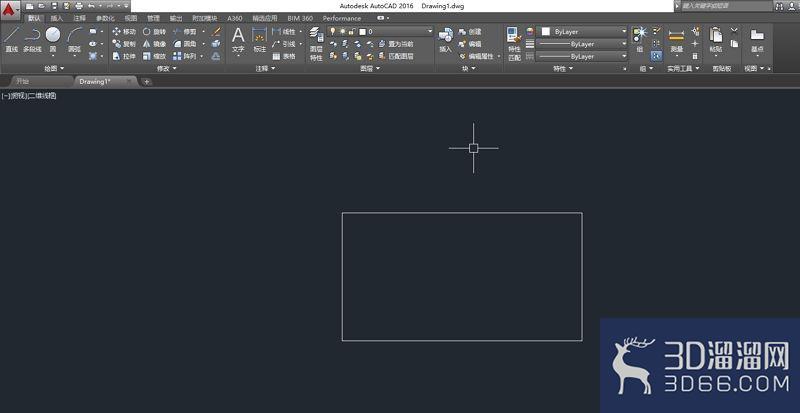800x413 pixels.
Task: Switch to the View (视图) ribbon tab
Action: point(131,18)
